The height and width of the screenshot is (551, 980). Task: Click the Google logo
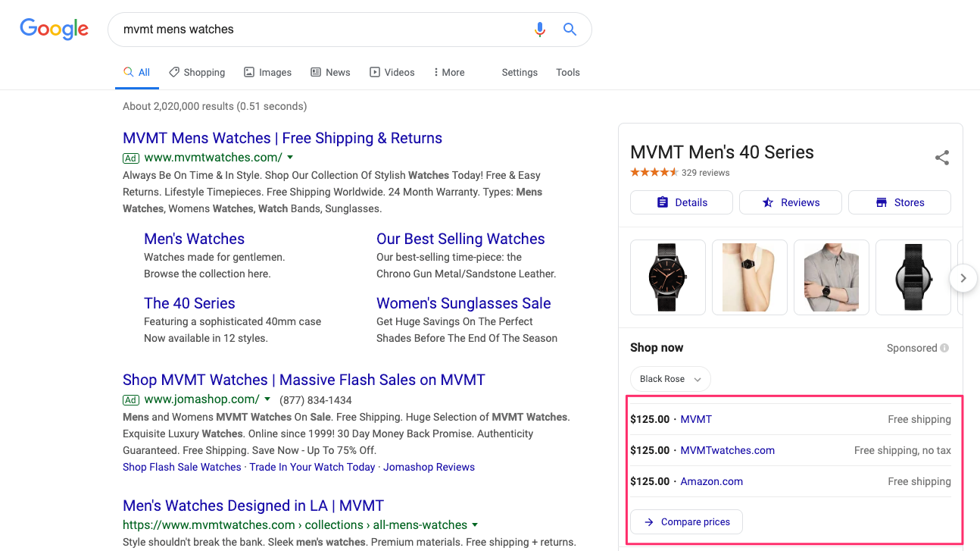point(54,30)
